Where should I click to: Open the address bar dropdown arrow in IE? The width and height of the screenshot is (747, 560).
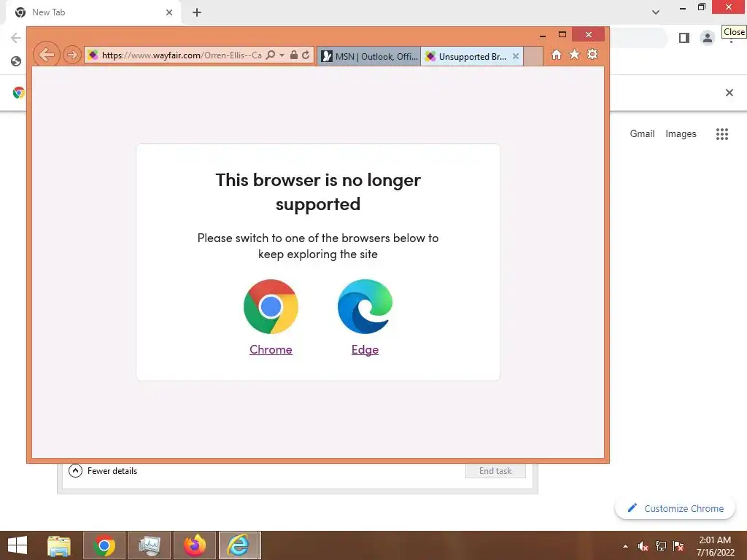282,55
